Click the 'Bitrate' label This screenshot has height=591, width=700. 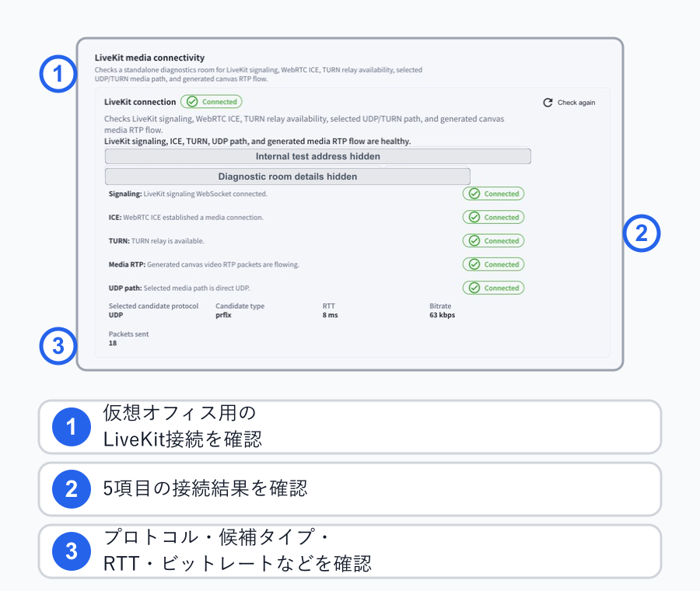click(x=440, y=306)
